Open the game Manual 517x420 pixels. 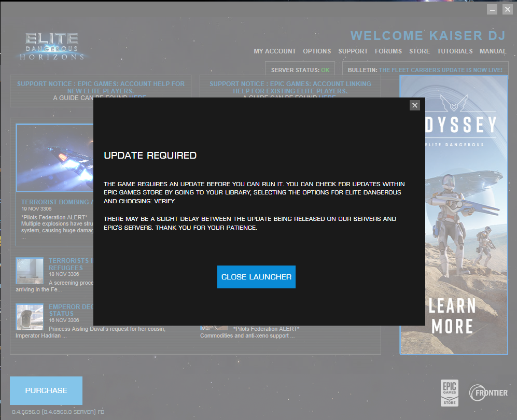[493, 51]
